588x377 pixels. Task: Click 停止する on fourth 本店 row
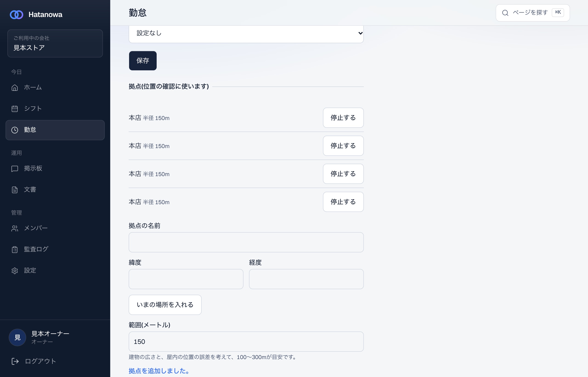click(343, 202)
